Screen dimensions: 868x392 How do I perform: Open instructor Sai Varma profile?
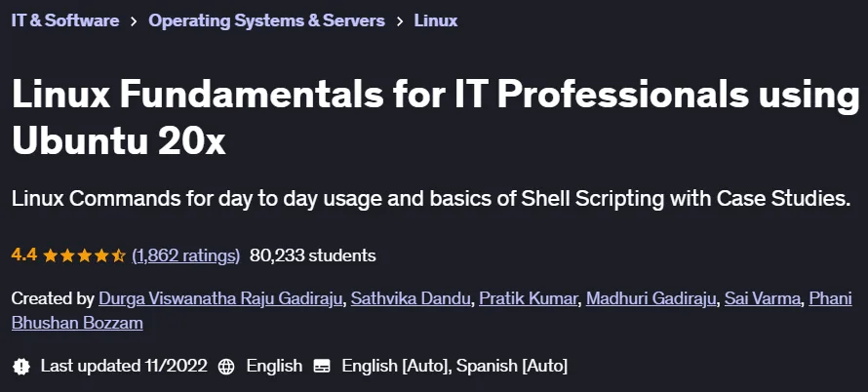[763, 299]
